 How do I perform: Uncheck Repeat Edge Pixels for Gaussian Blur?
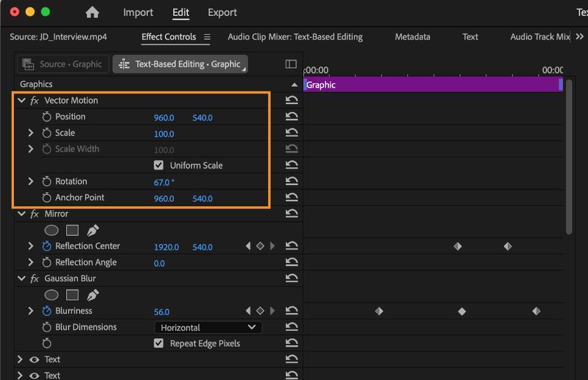[159, 343]
